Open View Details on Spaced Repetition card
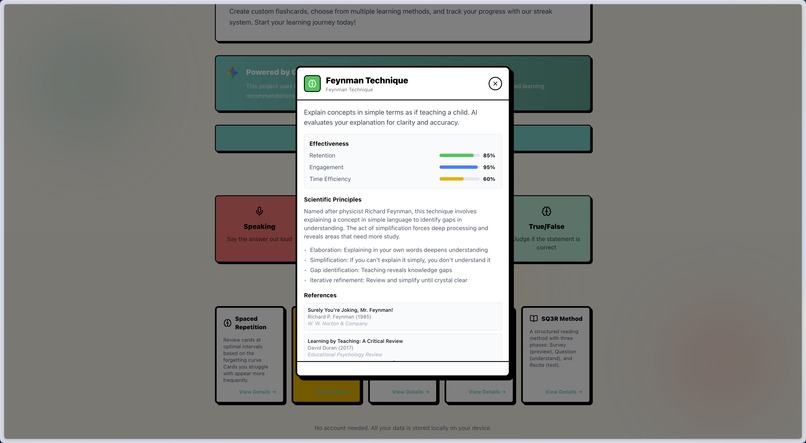Viewport: 806px width, 443px height. pyautogui.click(x=258, y=392)
